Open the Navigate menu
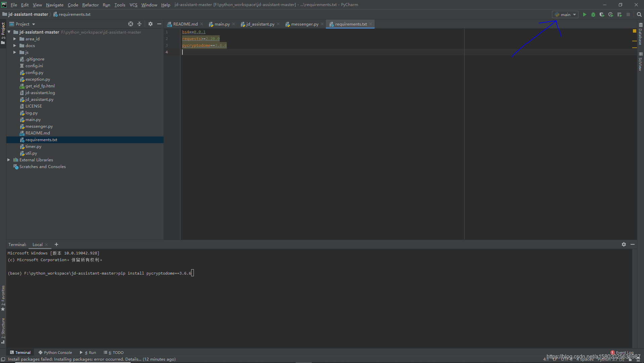Screen dimensions: 644x363 pos(54,5)
